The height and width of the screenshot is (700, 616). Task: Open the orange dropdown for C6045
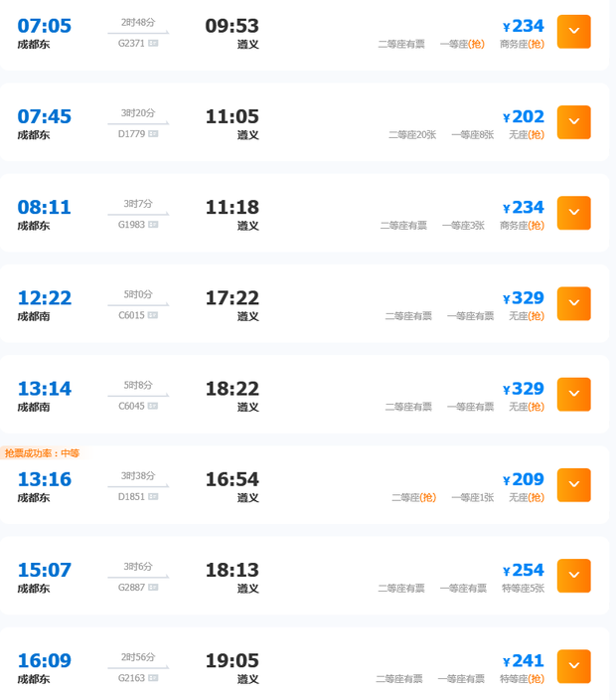pos(573,394)
